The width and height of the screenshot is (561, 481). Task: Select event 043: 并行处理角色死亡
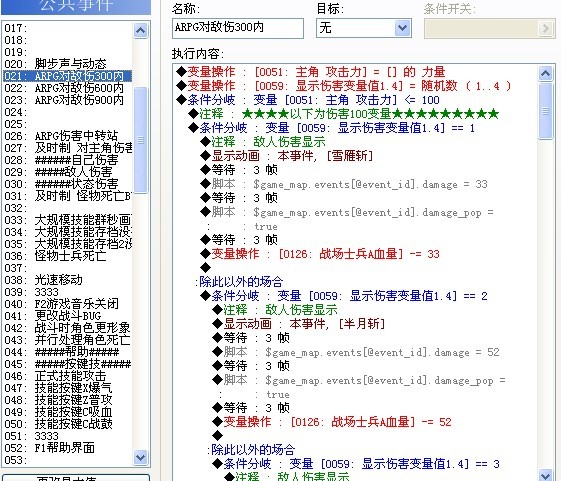pyautogui.click(x=68, y=340)
